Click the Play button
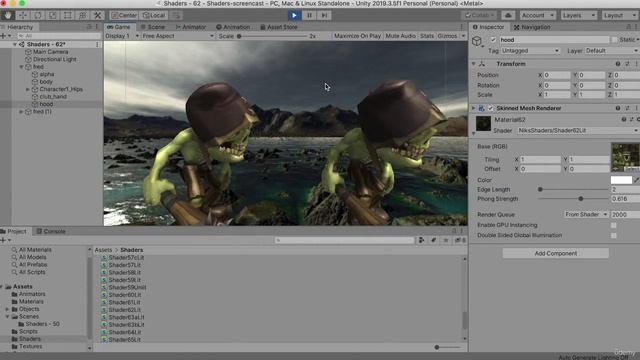The width and height of the screenshot is (640, 360). click(x=294, y=15)
